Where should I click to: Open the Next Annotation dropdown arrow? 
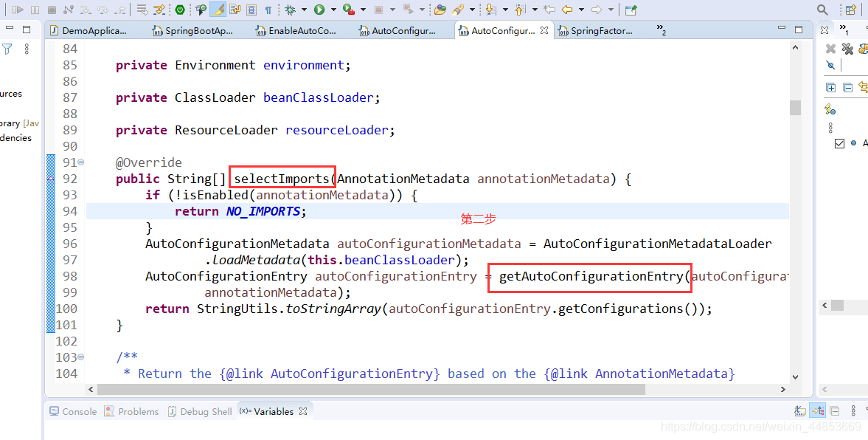[505, 10]
